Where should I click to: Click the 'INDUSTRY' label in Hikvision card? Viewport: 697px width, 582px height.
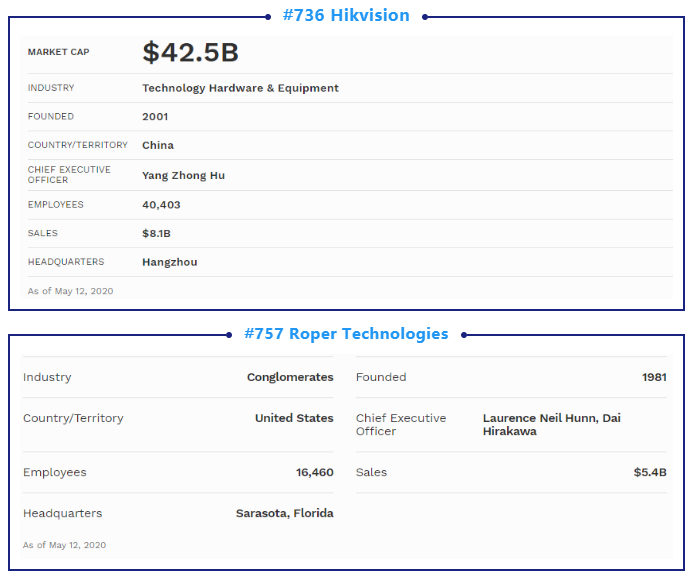(51, 88)
